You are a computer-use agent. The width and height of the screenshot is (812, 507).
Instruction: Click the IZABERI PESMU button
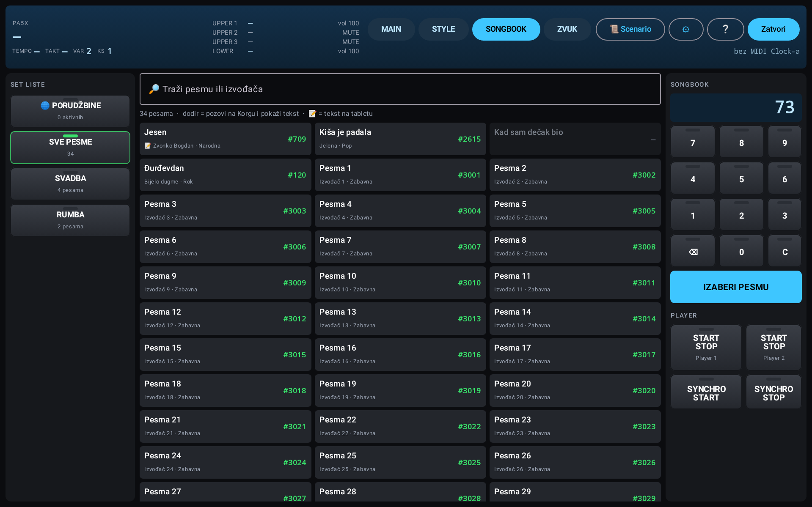[x=736, y=287]
